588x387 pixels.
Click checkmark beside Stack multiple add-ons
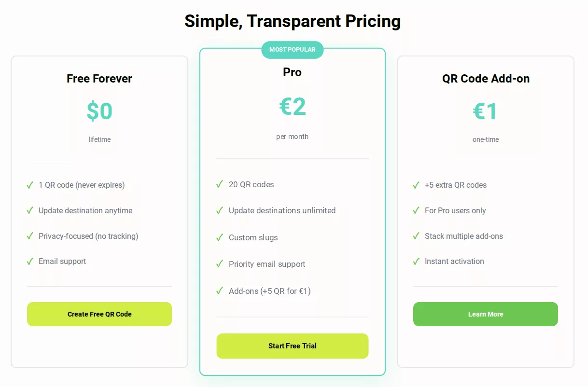(416, 236)
